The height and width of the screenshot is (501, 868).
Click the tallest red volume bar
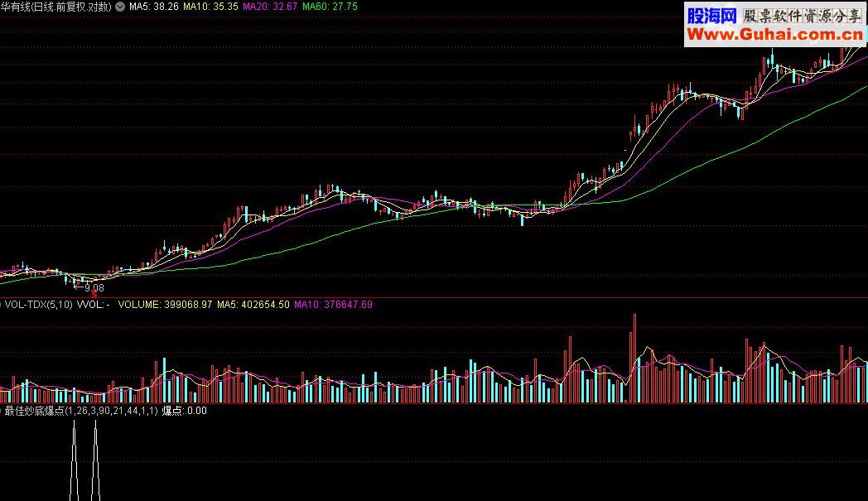(634, 359)
